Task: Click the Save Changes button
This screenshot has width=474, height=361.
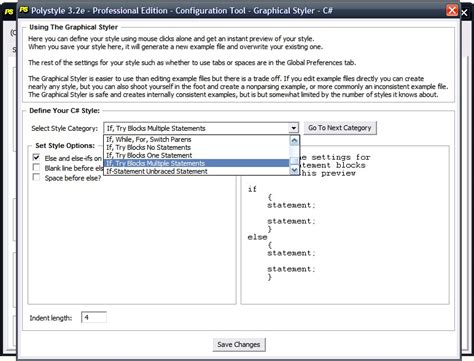Action: point(239,344)
